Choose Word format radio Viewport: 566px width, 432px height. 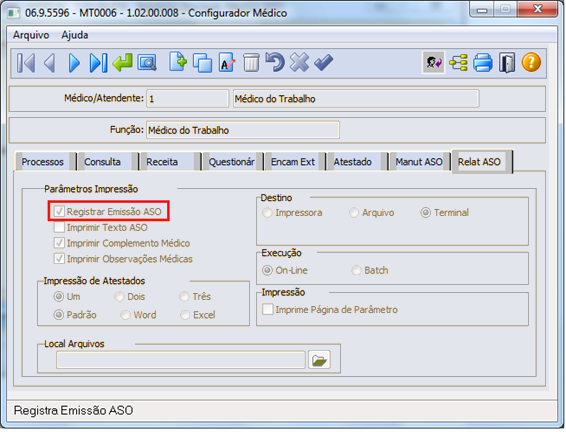point(125,315)
